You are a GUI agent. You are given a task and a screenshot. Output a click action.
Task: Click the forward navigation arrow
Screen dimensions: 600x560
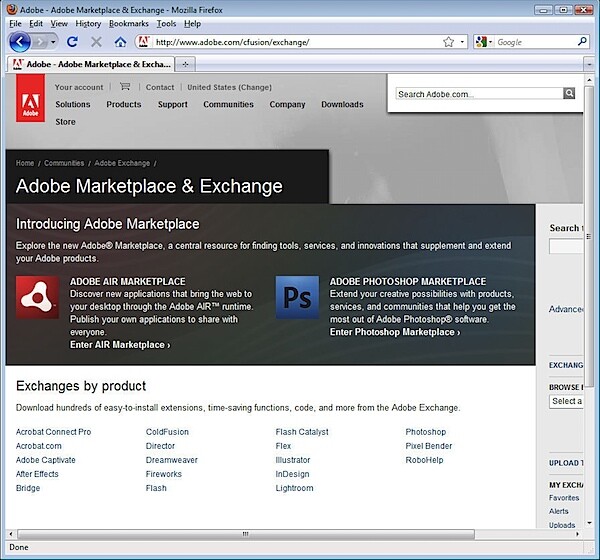pyautogui.click(x=40, y=42)
